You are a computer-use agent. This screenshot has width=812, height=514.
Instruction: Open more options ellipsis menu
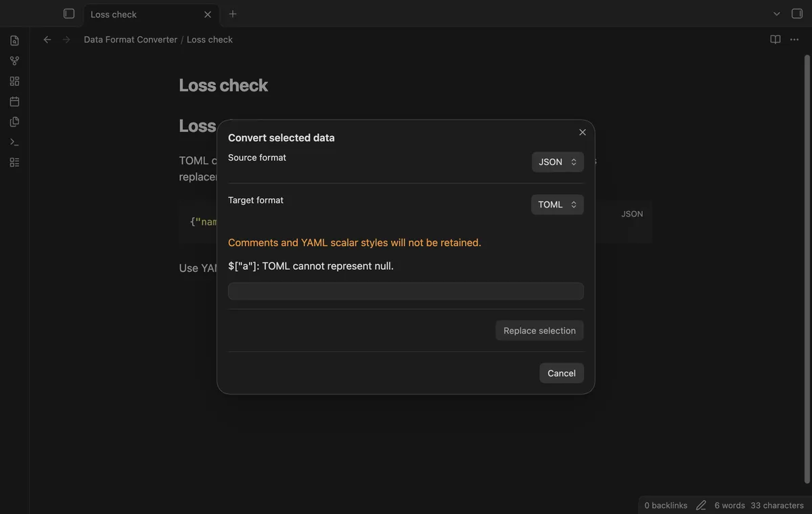tap(794, 39)
